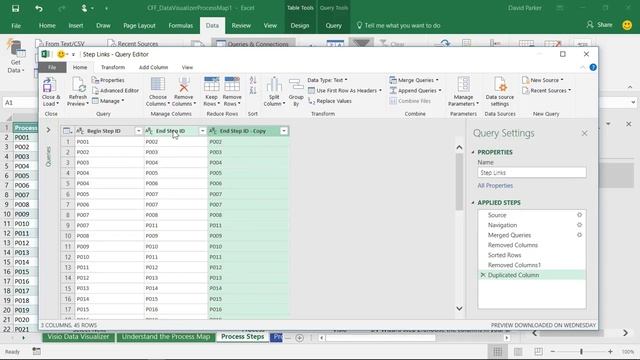Click the Group By icon
Viewport: 640px width, 360px height.
point(296,84)
